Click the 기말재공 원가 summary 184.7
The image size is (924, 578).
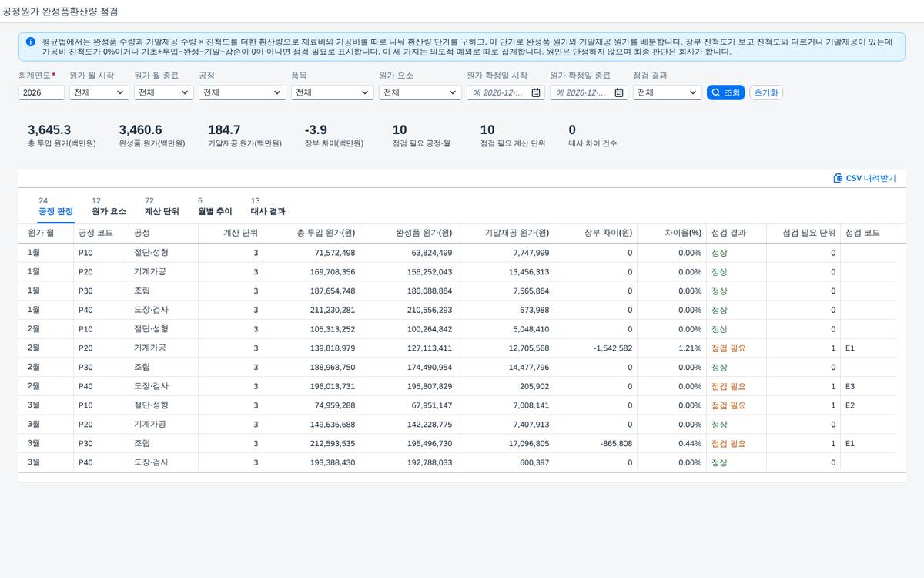(224, 130)
